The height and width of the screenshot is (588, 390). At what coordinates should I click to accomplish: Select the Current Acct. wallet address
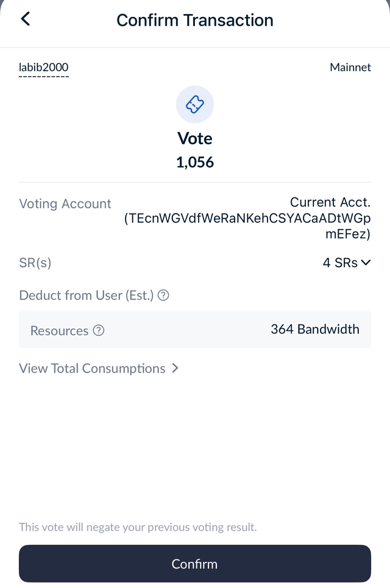[247, 219]
